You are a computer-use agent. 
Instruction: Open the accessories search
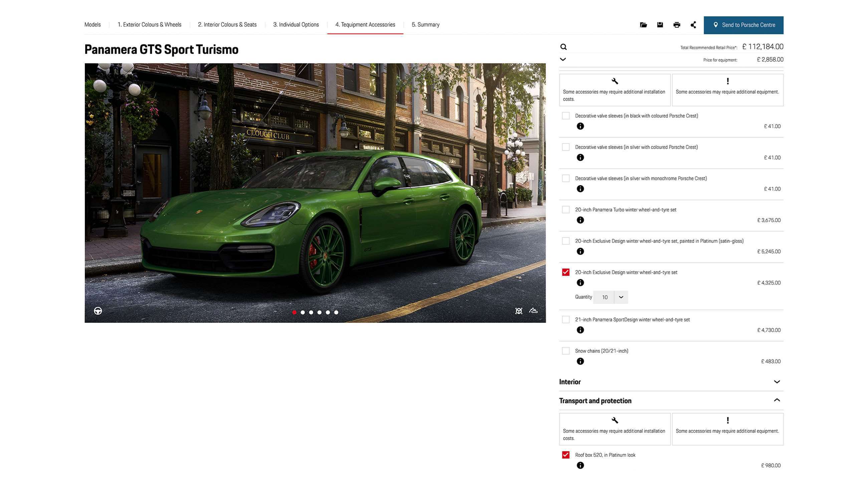click(x=564, y=47)
